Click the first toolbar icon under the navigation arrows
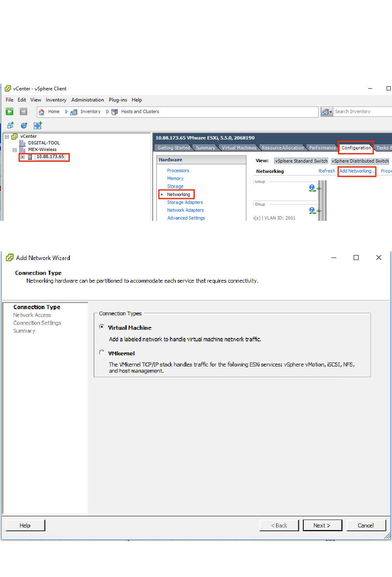This screenshot has width=392, height=577. 10,125
